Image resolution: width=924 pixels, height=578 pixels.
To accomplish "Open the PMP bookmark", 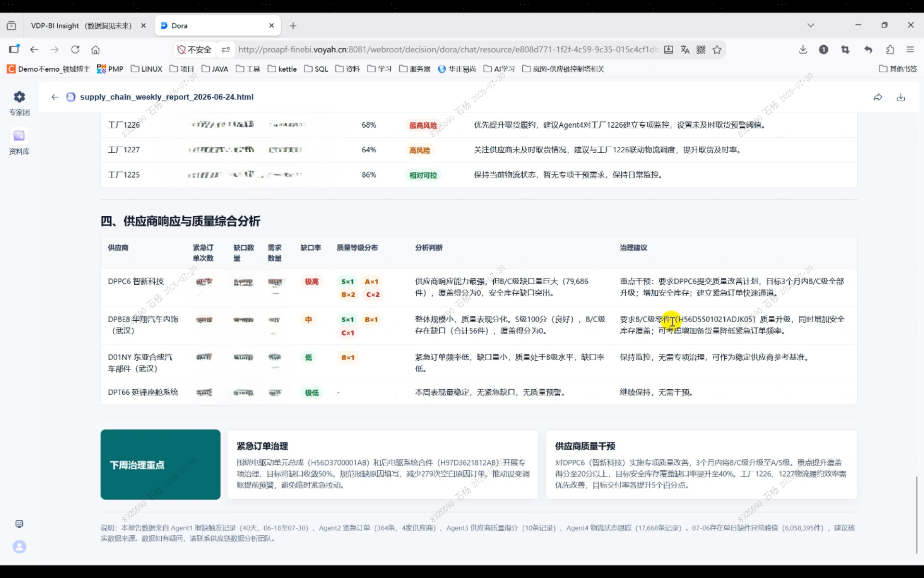I will pyautogui.click(x=110, y=69).
